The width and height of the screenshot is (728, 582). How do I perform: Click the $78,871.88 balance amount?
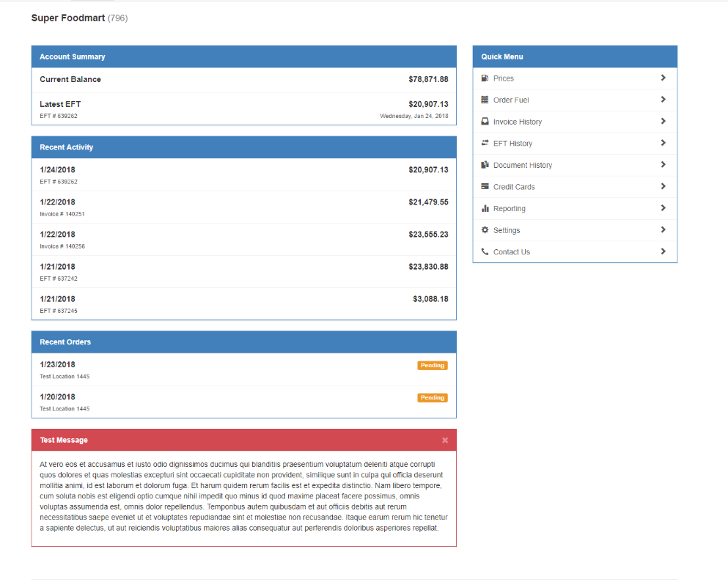pyautogui.click(x=428, y=79)
